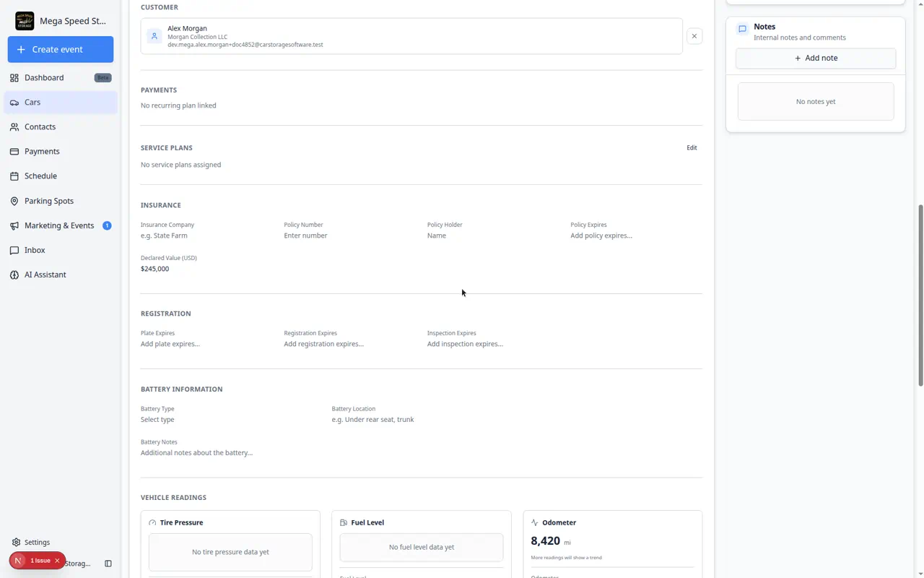Click the page vertical scrollbar
924x578 pixels.
point(920,295)
